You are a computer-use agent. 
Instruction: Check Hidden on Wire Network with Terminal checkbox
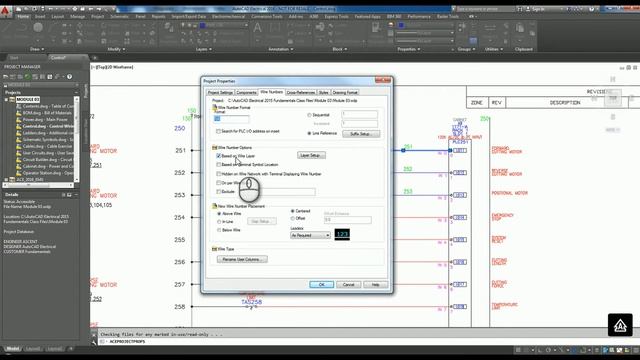pos(219,174)
